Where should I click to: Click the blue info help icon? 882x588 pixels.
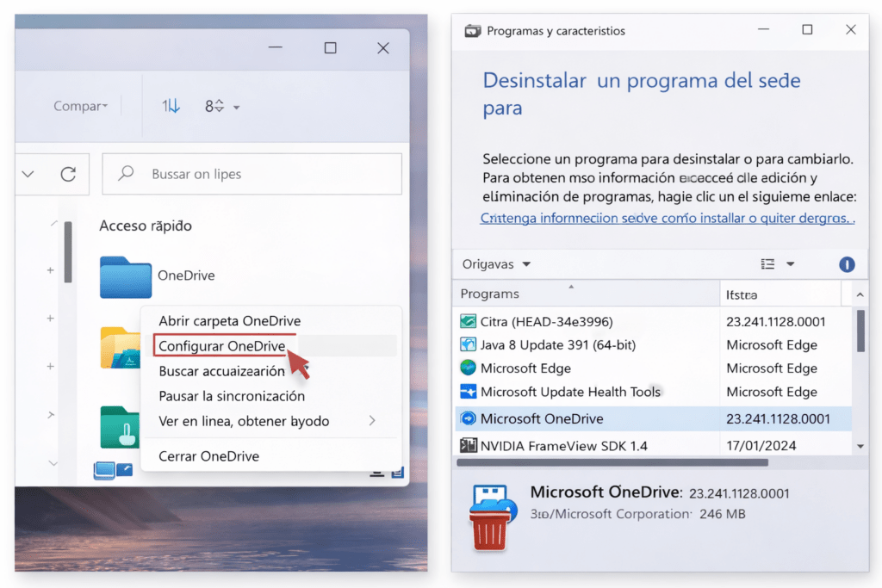pos(847,264)
